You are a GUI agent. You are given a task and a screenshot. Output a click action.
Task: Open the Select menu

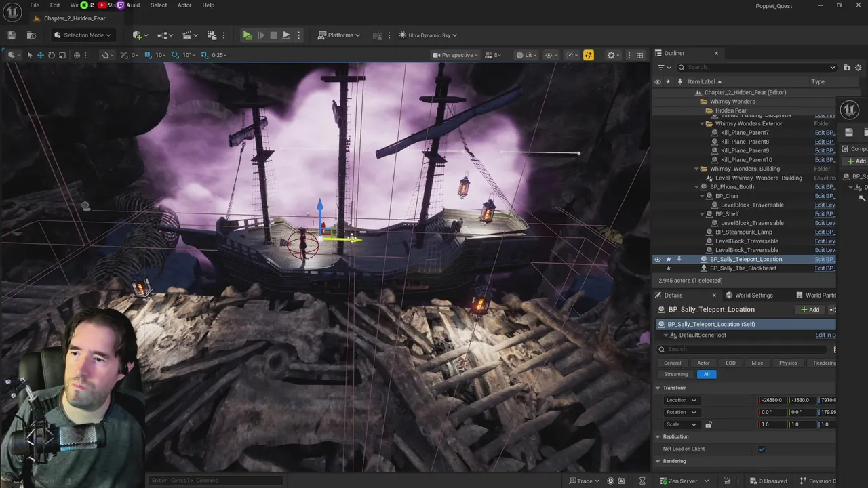click(159, 5)
